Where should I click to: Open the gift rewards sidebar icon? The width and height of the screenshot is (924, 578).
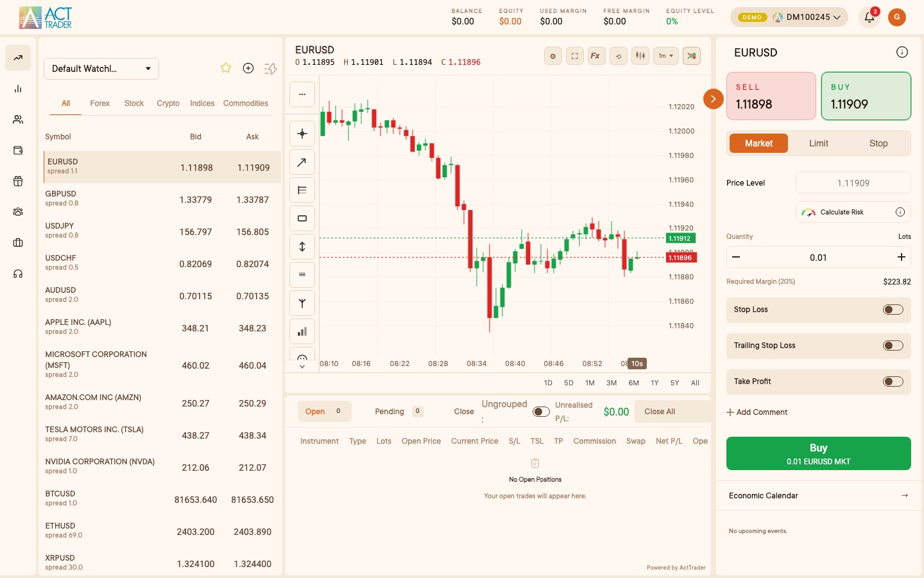click(x=18, y=181)
